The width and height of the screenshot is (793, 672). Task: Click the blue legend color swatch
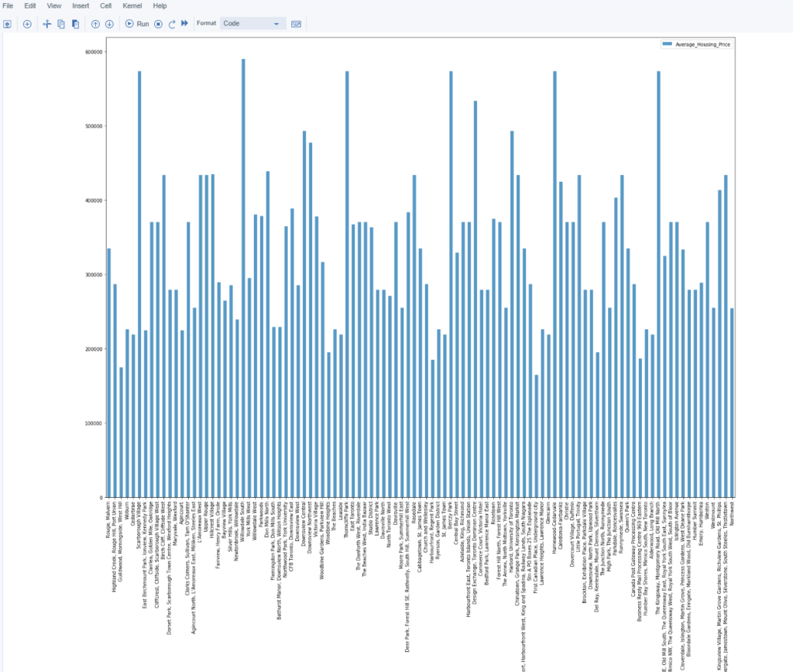pyautogui.click(x=668, y=44)
